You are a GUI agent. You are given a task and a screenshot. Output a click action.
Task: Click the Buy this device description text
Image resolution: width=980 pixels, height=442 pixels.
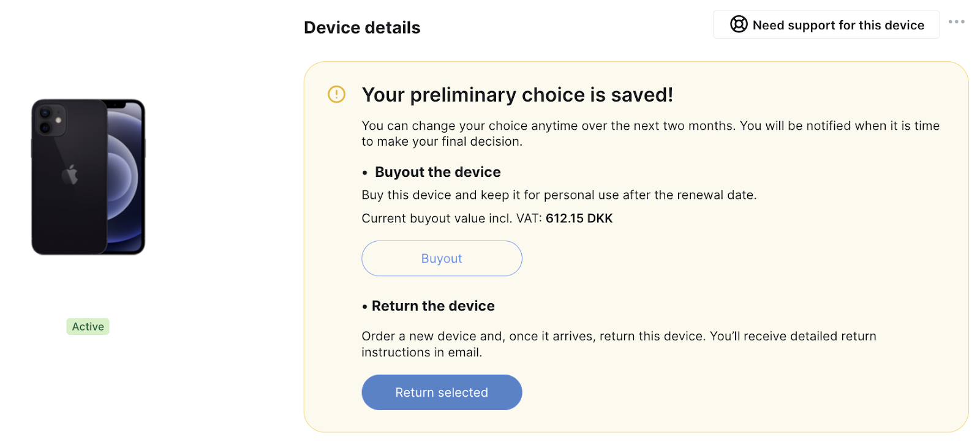pos(559,195)
